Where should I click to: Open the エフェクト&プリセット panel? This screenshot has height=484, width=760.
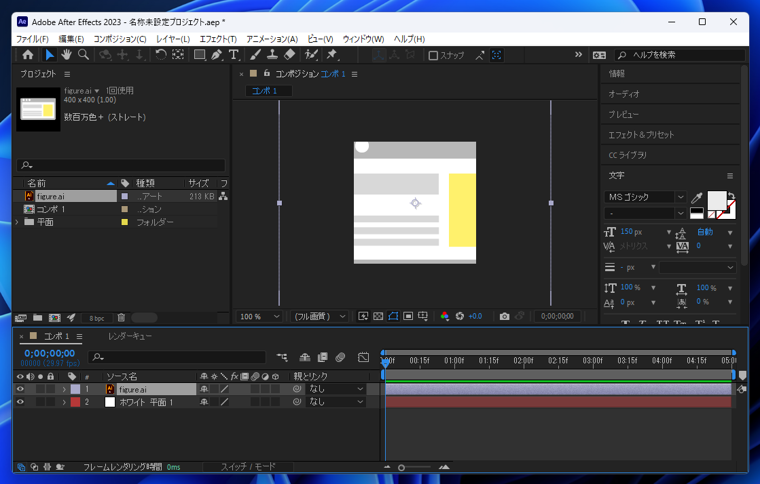[641, 135]
